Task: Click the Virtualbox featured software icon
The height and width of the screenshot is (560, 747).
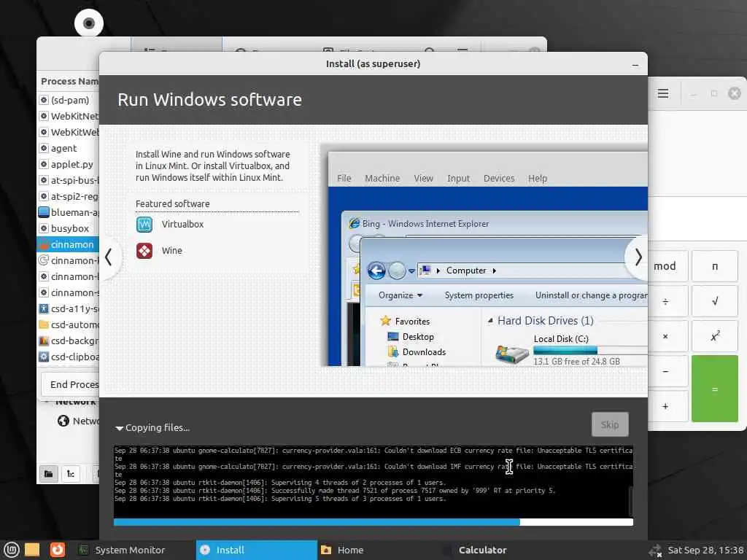Action: 144,225
